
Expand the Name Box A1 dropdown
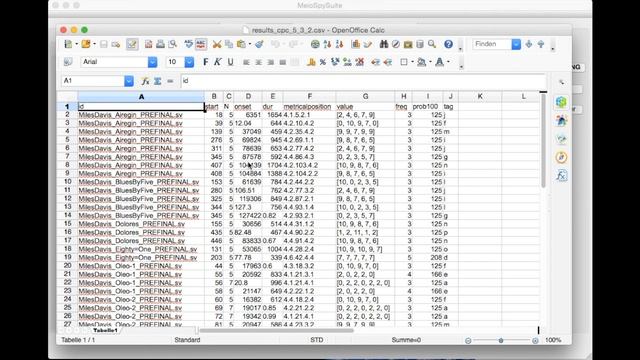[129, 81]
